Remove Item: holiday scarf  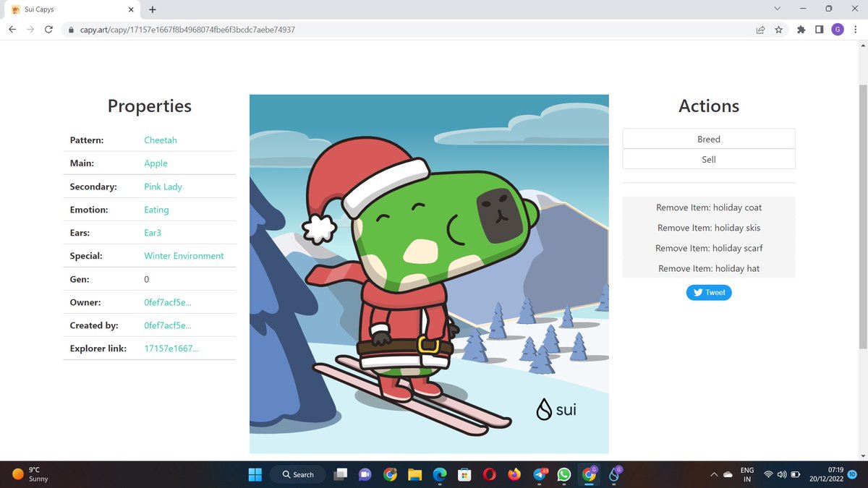point(709,248)
